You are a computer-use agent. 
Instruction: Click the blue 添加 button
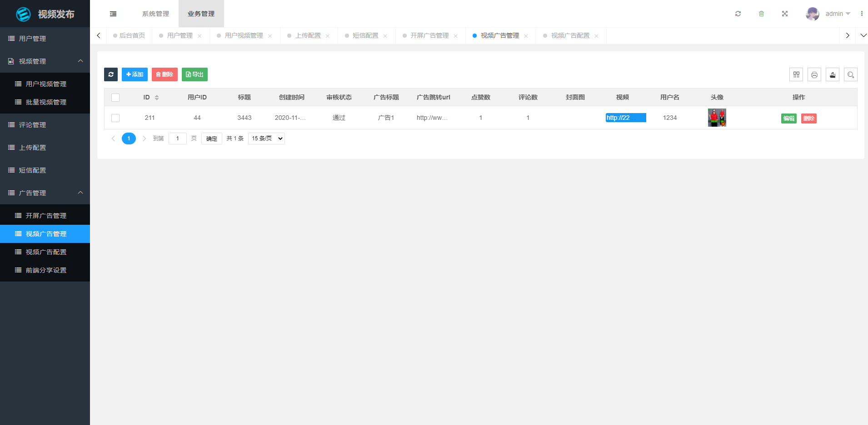tap(135, 74)
